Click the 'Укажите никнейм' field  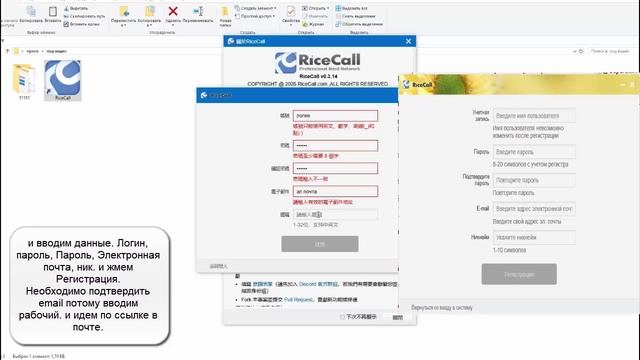click(x=534, y=237)
